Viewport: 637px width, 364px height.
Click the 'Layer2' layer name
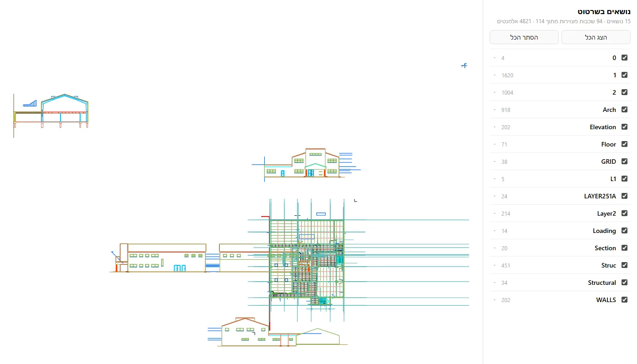point(607,213)
